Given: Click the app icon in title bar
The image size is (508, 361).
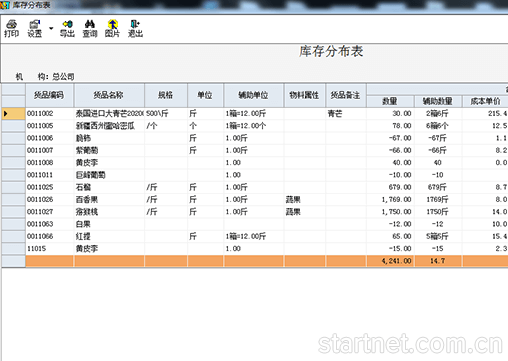Looking at the screenshot, I should 5,5.
